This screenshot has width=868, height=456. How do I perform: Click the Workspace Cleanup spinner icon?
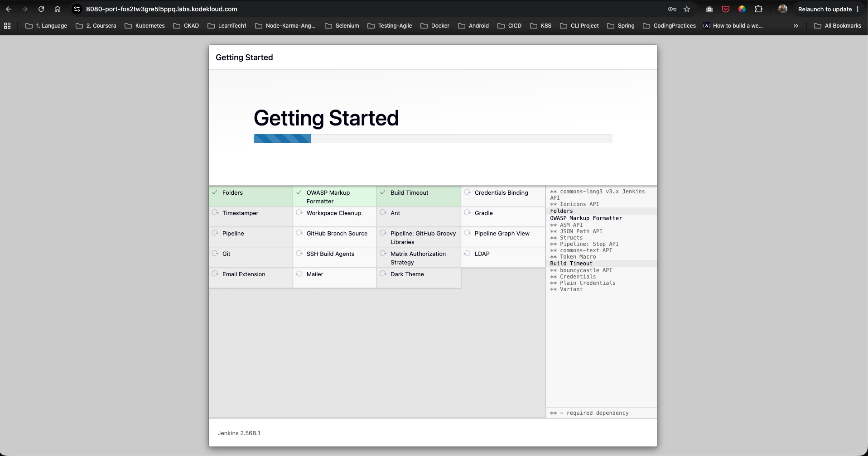tap(299, 212)
